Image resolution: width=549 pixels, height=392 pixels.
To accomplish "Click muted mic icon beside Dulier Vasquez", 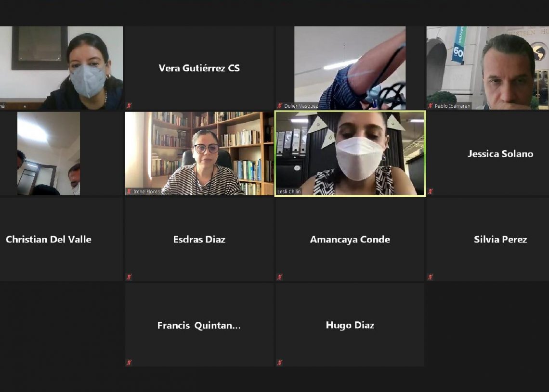I will pos(280,106).
